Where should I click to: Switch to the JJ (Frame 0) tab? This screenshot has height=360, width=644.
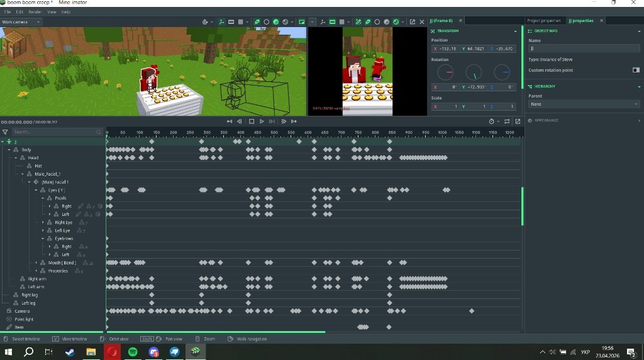(x=441, y=21)
